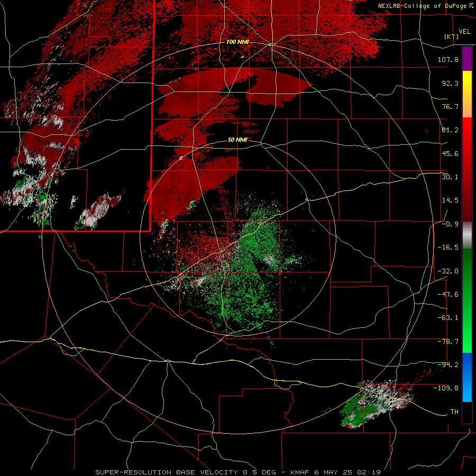Image resolution: width=476 pixels, height=476 pixels.
Task: Click the super-resolution base velocity caption
Action: click(x=238, y=472)
